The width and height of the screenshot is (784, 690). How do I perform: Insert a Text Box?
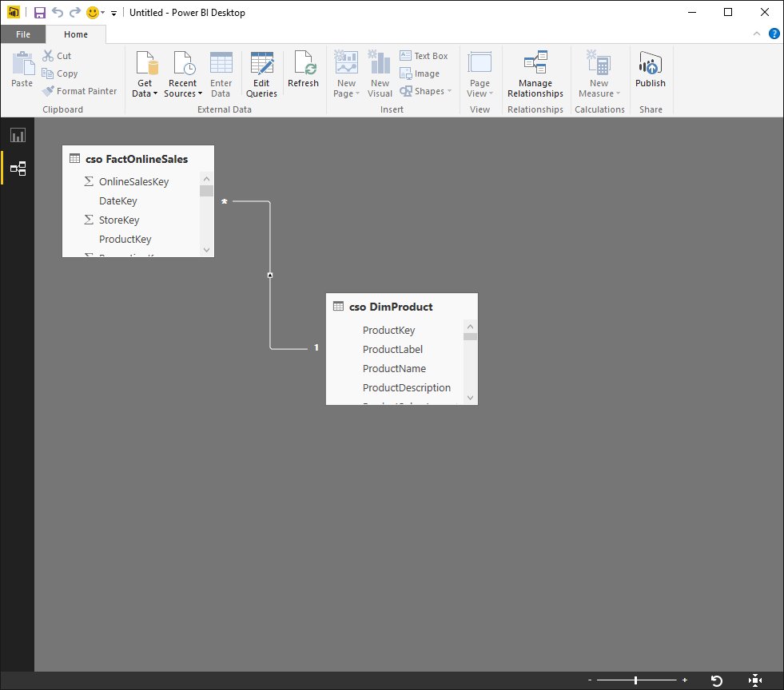tap(424, 55)
